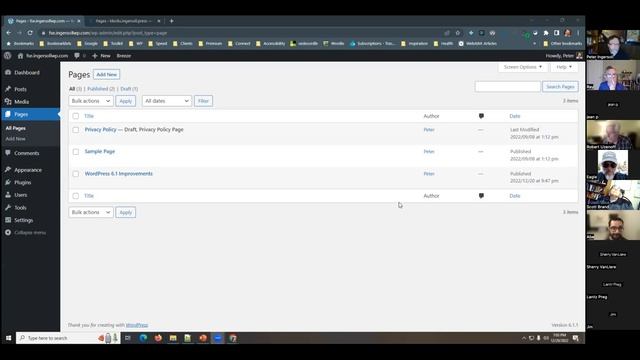Bookmark this page with the star icon
This screenshot has height=360, width=640.
point(458,33)
